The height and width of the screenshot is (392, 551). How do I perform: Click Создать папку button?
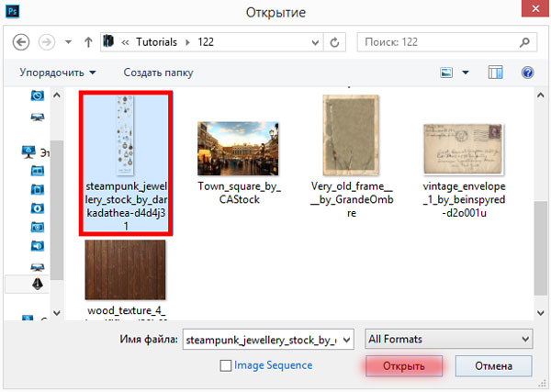pos(158,73)
